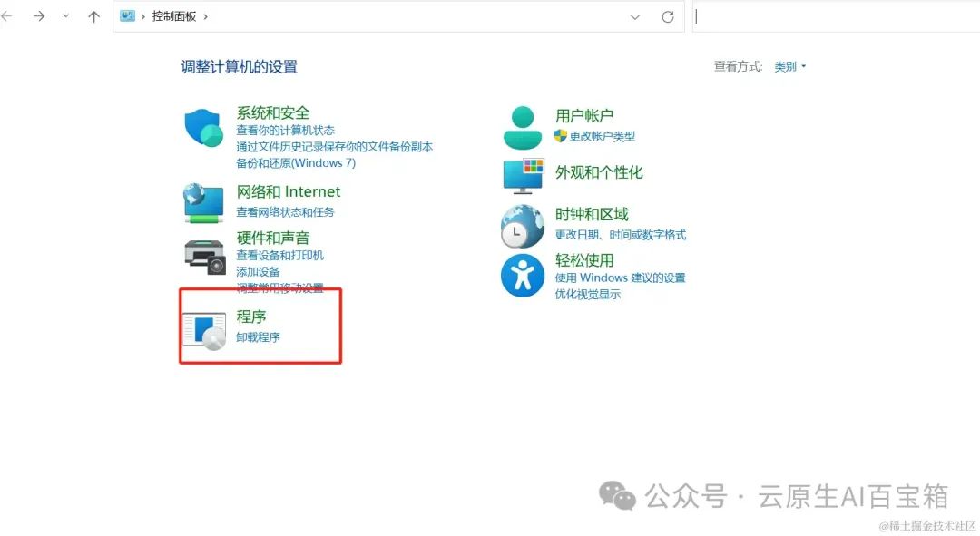The image size is (980, 536).
Task: Click the 添加设备 link
Action: [258, 272]
